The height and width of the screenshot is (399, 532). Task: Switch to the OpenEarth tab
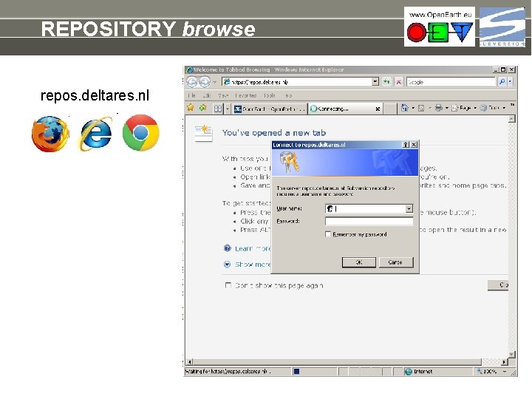270,109
